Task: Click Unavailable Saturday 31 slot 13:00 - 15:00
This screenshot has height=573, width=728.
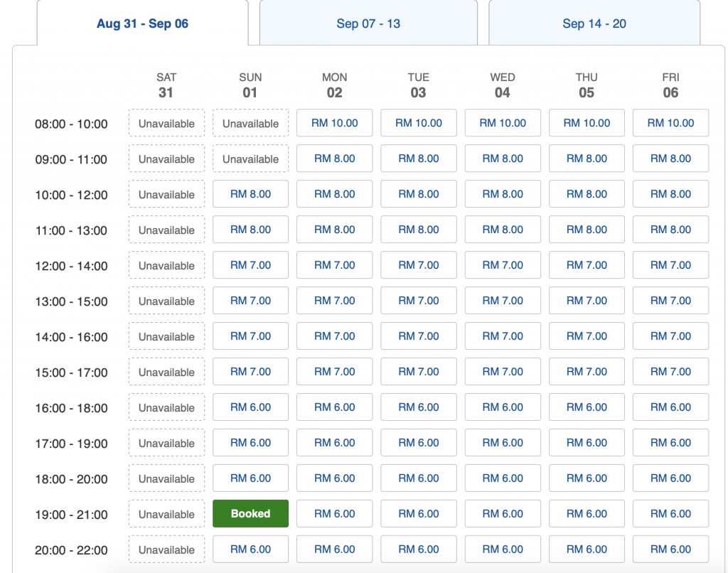Action: pyautogui.click(x=166, y=301)
